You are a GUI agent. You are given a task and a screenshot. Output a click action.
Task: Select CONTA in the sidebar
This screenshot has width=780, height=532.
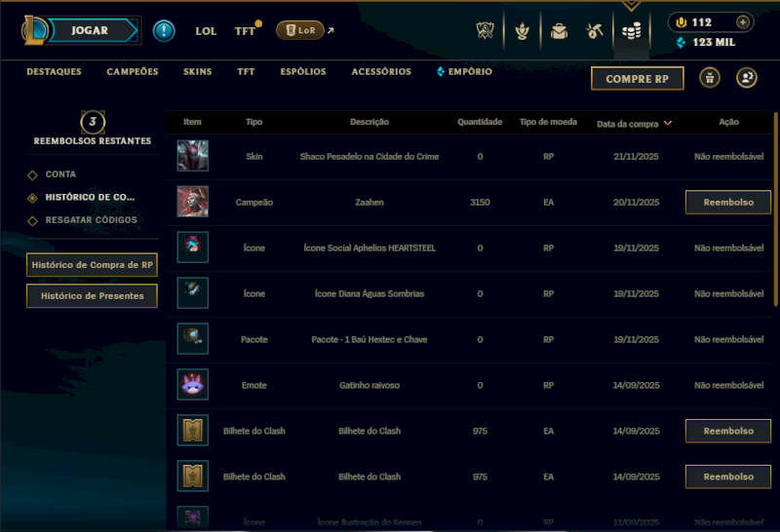point(60,174)
